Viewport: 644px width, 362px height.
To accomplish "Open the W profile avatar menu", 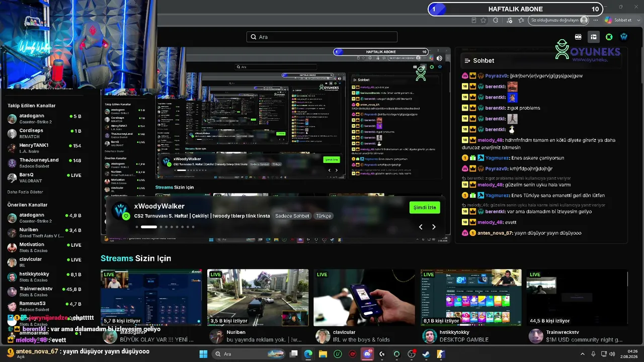I will click(624, 37).
